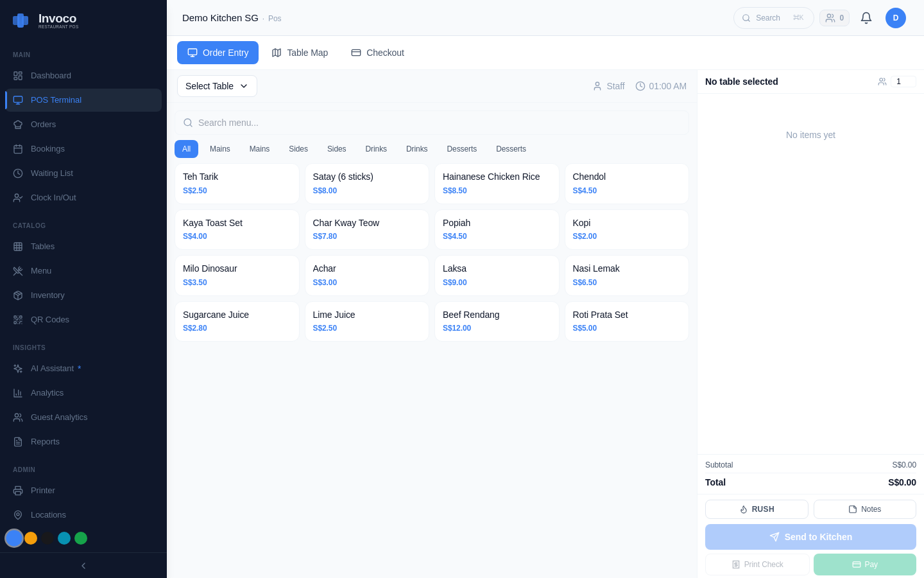Screen dimensions: 924x578
Task: Select the Dashboard icon in sidebar
Action: point(18,75)
